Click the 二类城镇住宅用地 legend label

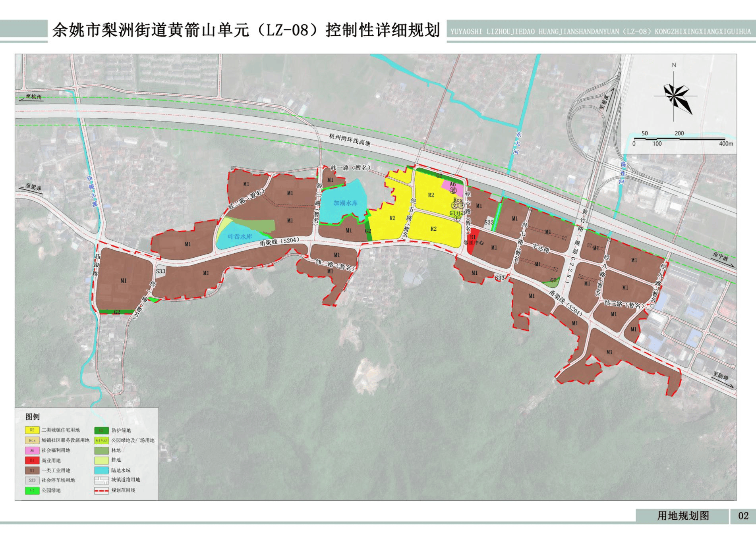61,430
